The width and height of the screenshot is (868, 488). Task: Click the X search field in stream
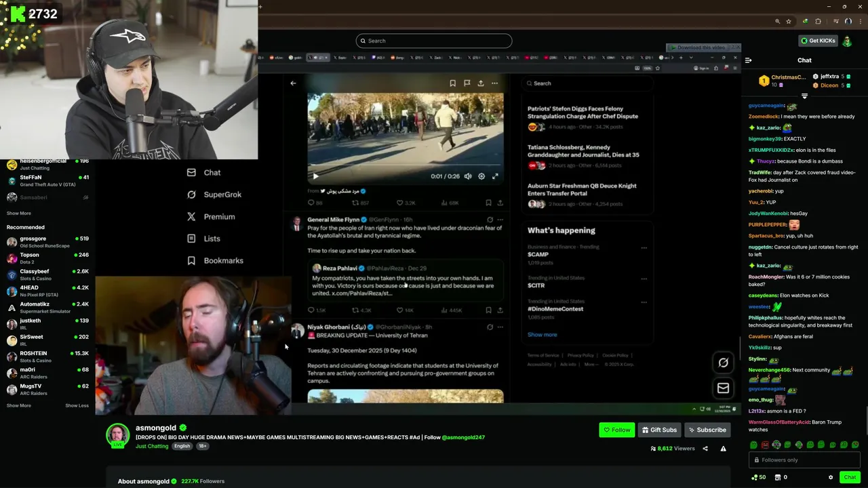pyautogui.click(x=587, y=83)
